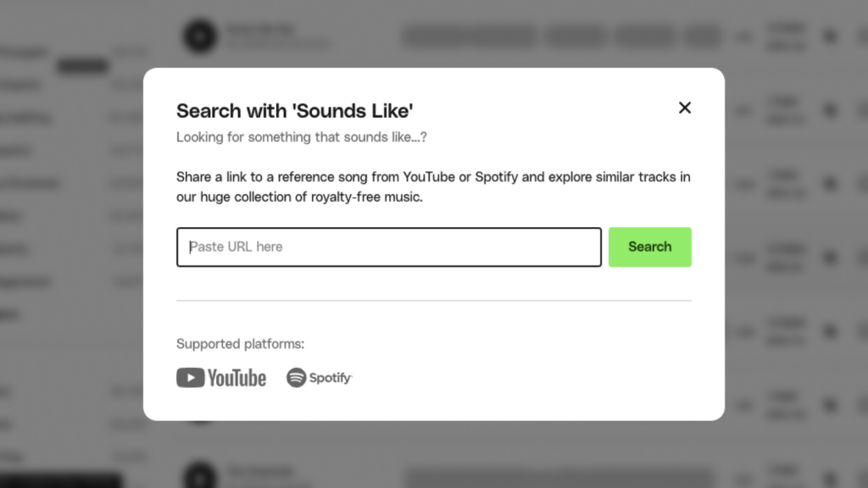Click the Paste URL input field

[x=388, y=247]
